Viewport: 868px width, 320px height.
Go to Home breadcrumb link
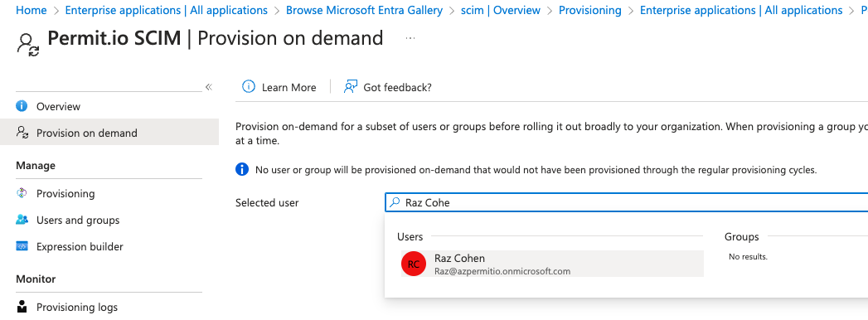coord(31,10)
